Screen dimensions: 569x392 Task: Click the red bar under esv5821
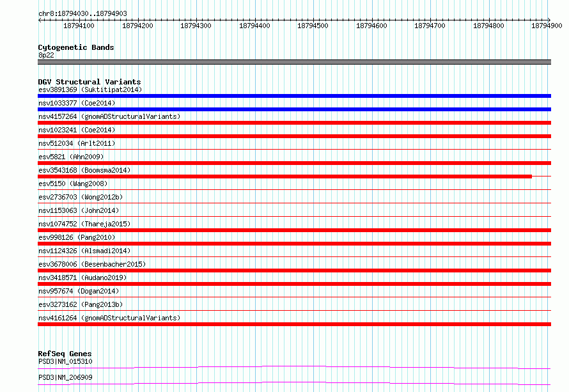(x=294, y=163)
